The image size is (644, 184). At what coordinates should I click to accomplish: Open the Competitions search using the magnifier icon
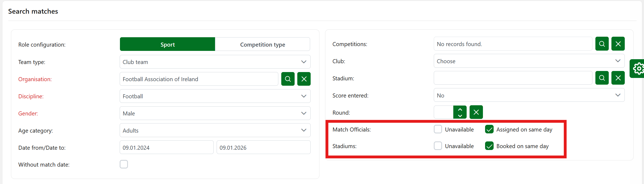coord(602,44)
